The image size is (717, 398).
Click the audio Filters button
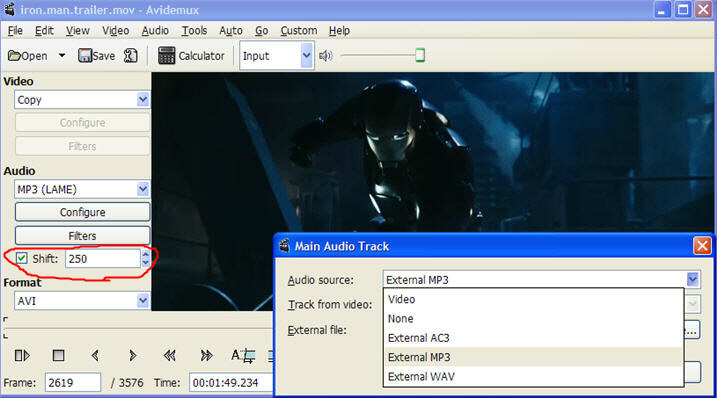coord(82,236)
